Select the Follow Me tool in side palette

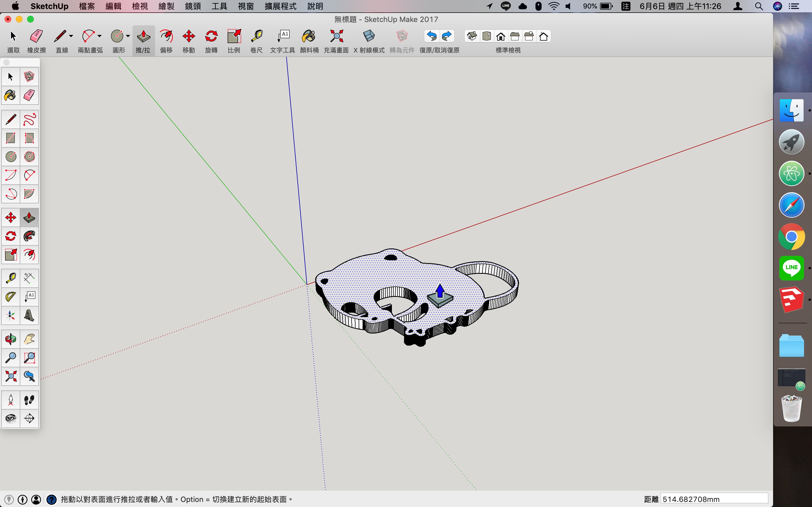[29, 236]
